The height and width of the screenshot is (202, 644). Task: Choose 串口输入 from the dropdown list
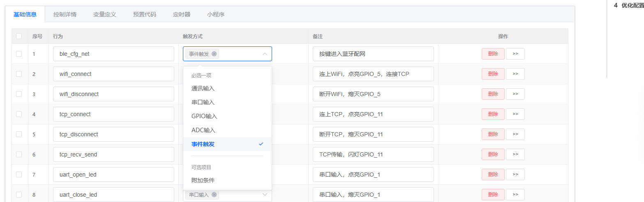tap(227, 102)
